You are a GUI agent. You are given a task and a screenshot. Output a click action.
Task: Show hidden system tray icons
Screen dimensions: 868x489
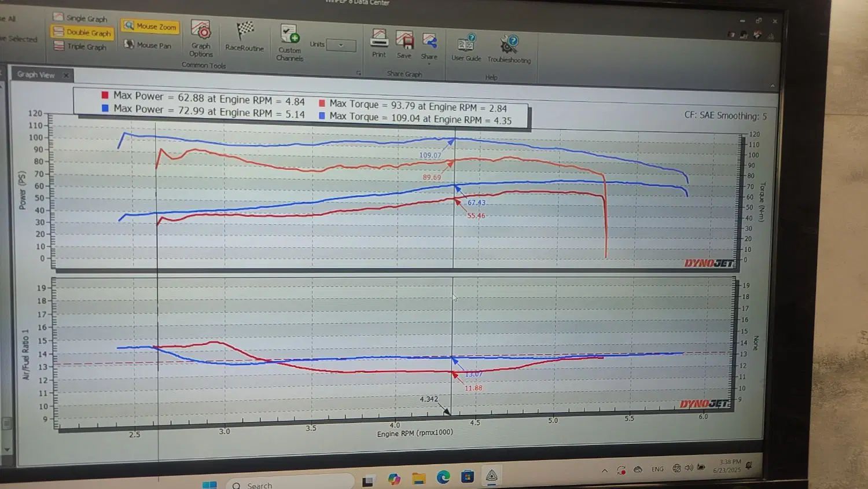pos(605,471)
